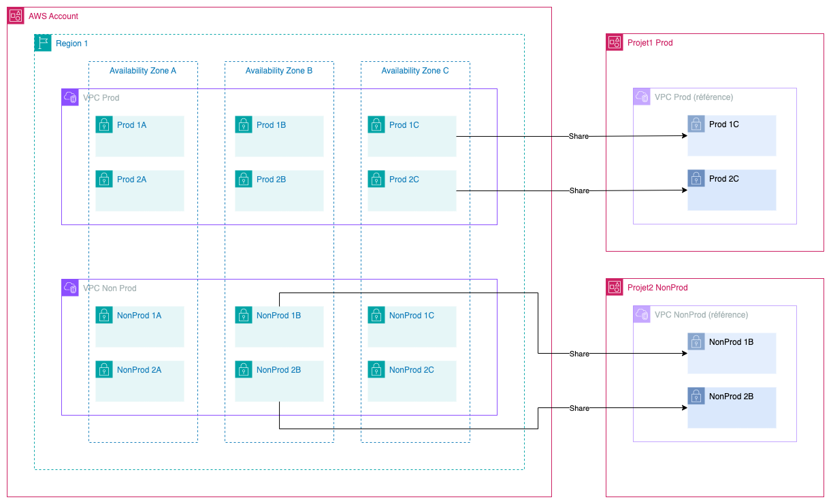This screenshot has width=831, height=504.
Task: Click the Region 1 flag icon
Action: pos(43,43)
